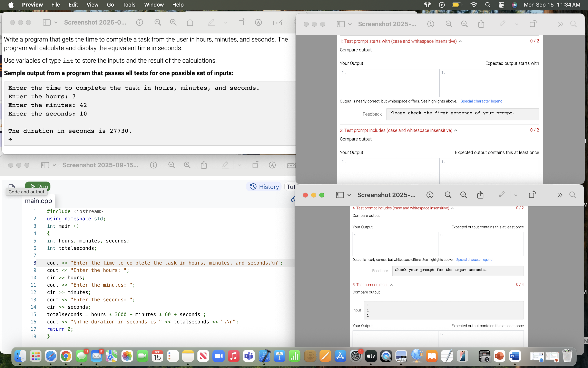588x368 pixels.
Task: Click search icon in front bottom-right window
Action: click(573, 195)
